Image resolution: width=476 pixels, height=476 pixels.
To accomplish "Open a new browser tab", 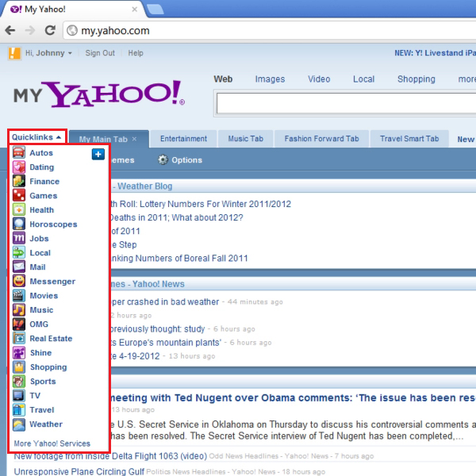I will (x=155, y=9).
